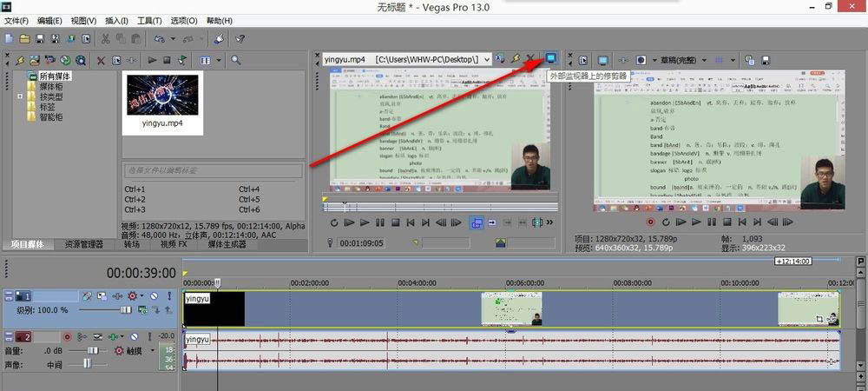868x391 pixels.
Task: Click the Open project folder icon
Action: tap(25, 39)
